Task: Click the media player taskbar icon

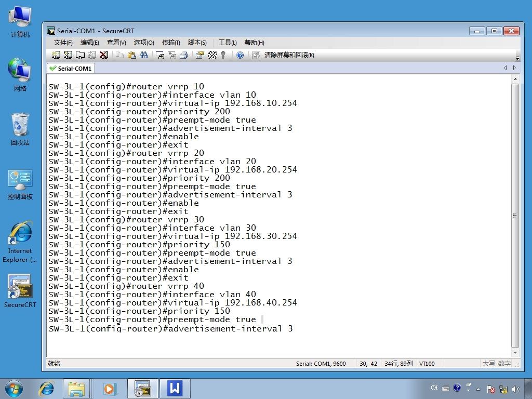Action: [109, 389]
